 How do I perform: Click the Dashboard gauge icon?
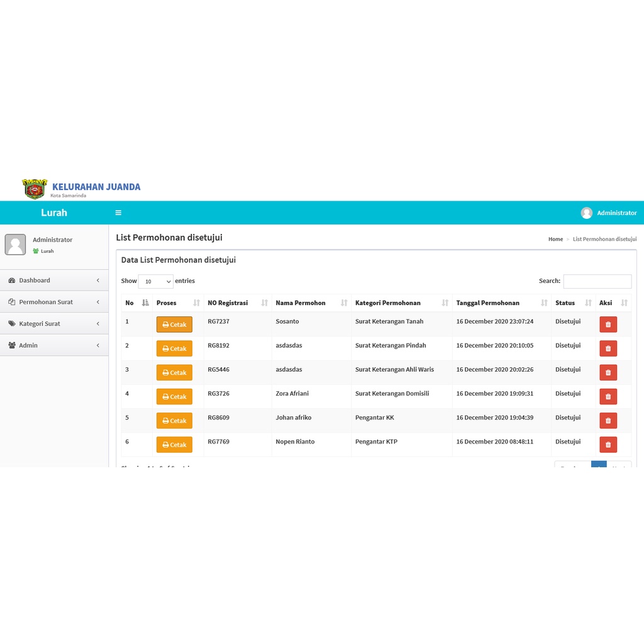pyautogui.click(x=12, y=280)
